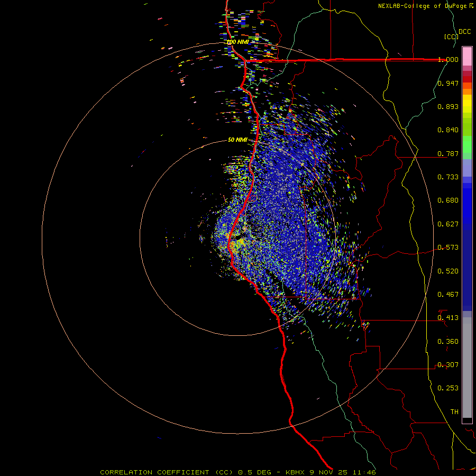Click the 0.627 scale value

448,224
